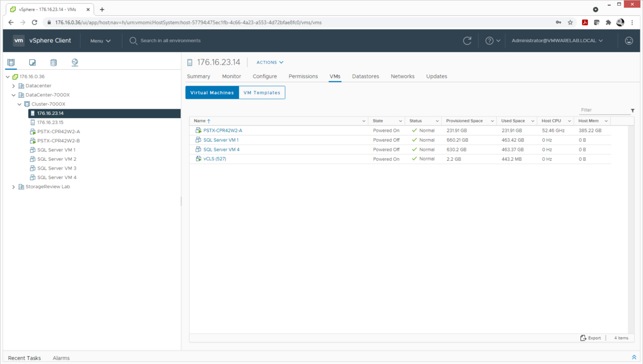Expand the Recent Tasks panel arrows
Screen dimensions: 643x364
634,357
